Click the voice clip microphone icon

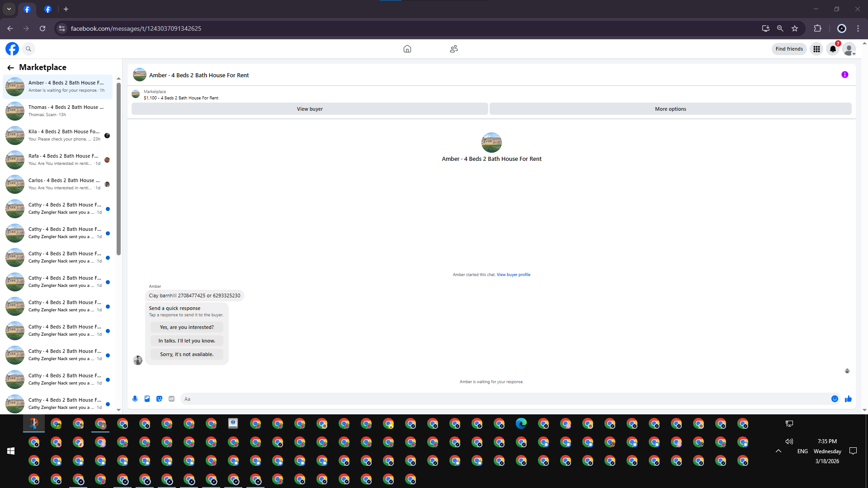pos(135,399)
